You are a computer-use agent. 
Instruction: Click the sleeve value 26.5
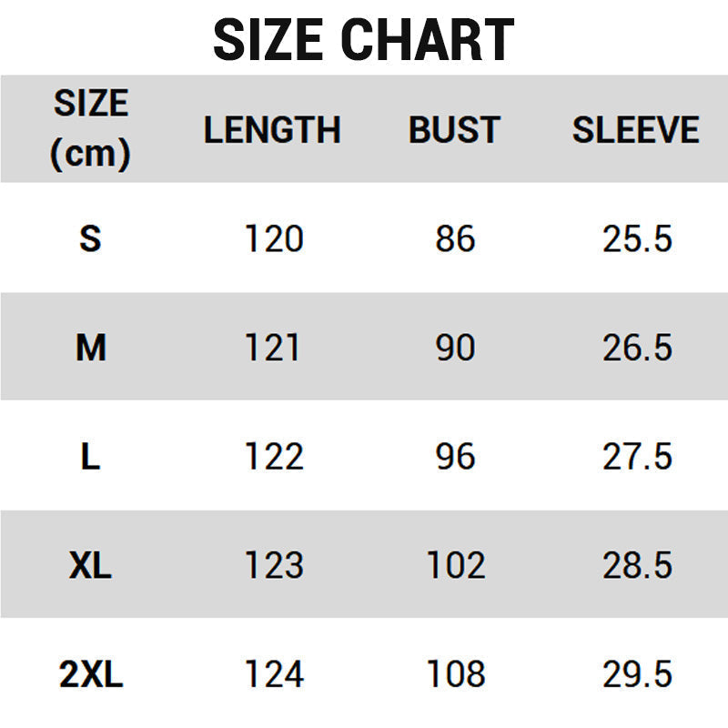click(637, 348)
